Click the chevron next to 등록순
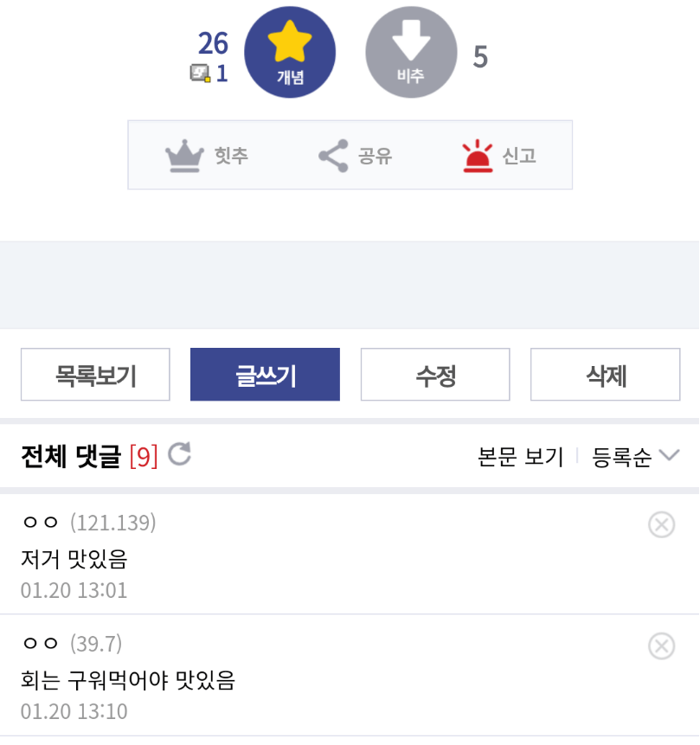Image resolution: width=700 pixels, height=745 pixels. tap(670, 455)
